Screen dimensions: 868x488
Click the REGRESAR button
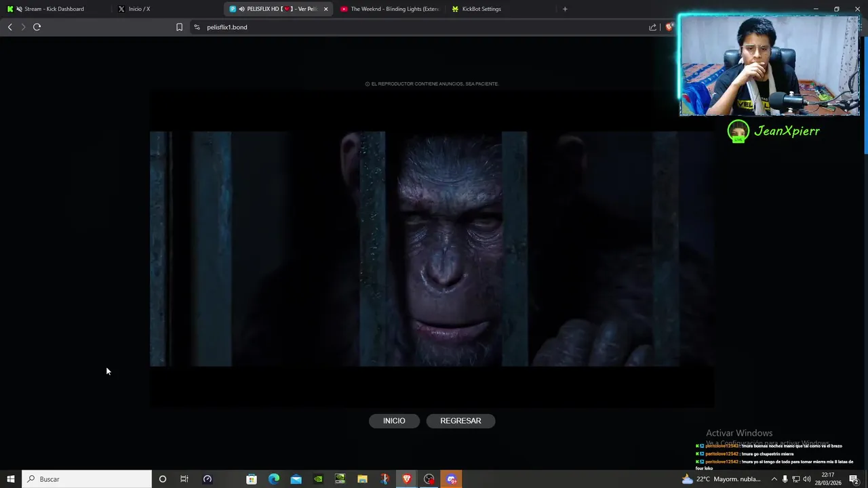click(x=460, y=421)
